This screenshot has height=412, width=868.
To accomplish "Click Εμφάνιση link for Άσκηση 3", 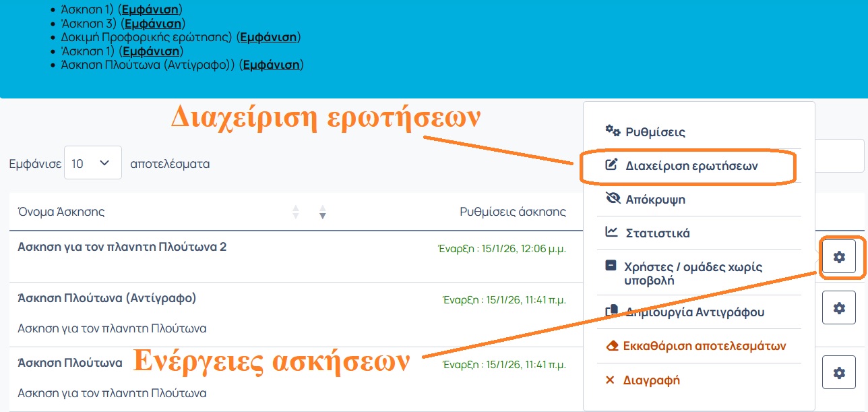I will coord(152,24).
